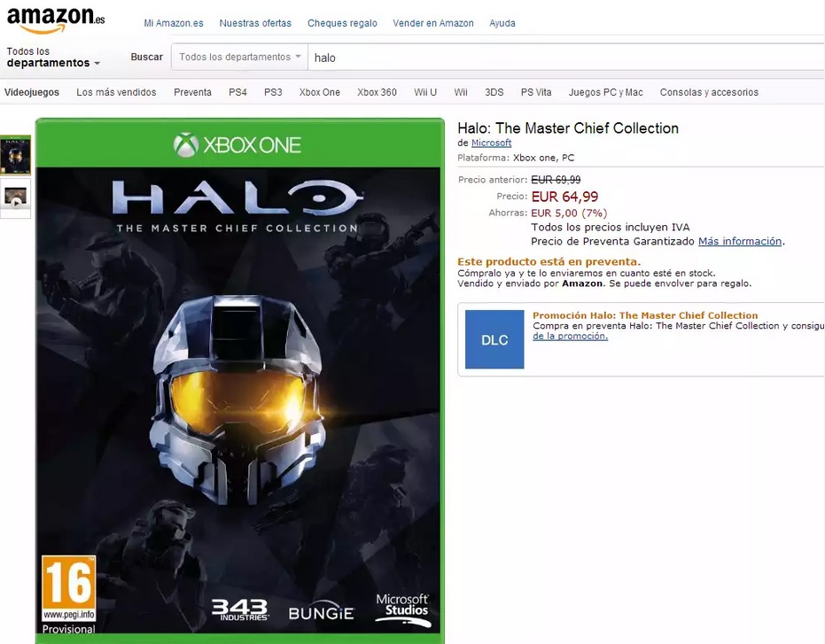Click the Microsoft brand link
Image resolution: width=825 pixels, height=644 pixels.
coord(492,143)
